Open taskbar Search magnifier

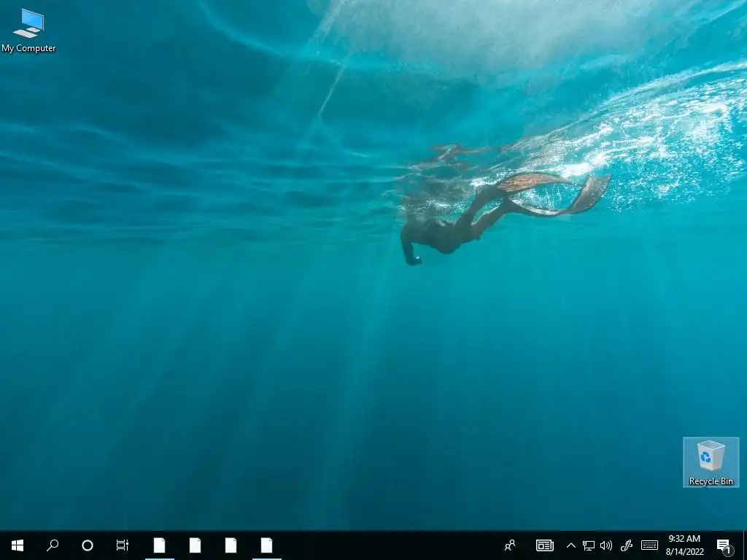point(53,545)
